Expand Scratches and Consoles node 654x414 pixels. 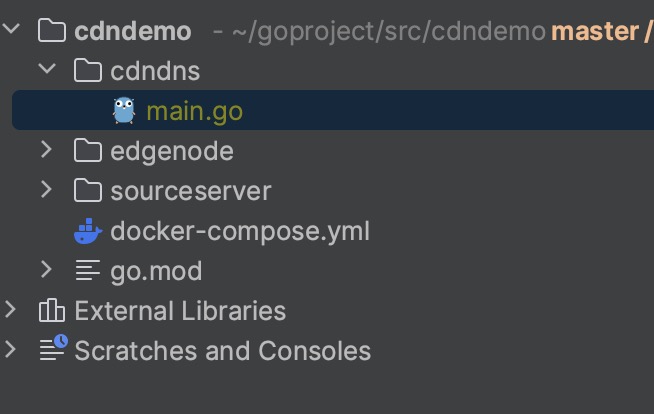pos(11,350)
